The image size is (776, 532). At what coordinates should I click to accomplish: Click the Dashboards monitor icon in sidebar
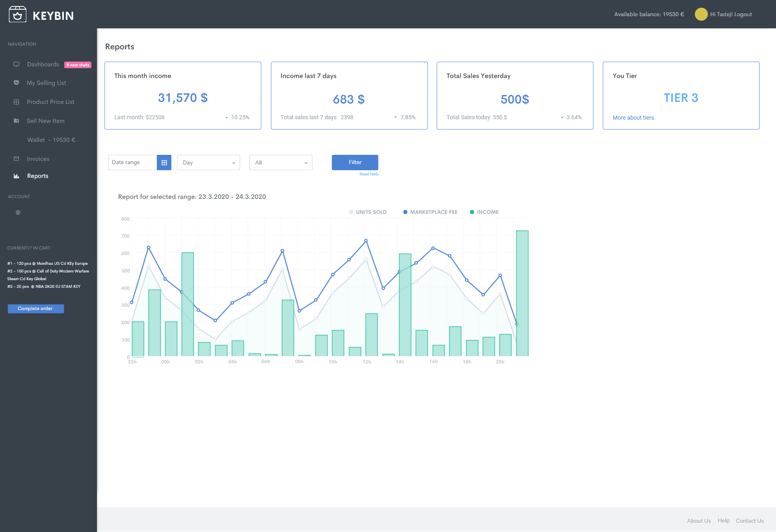[17, 64]
